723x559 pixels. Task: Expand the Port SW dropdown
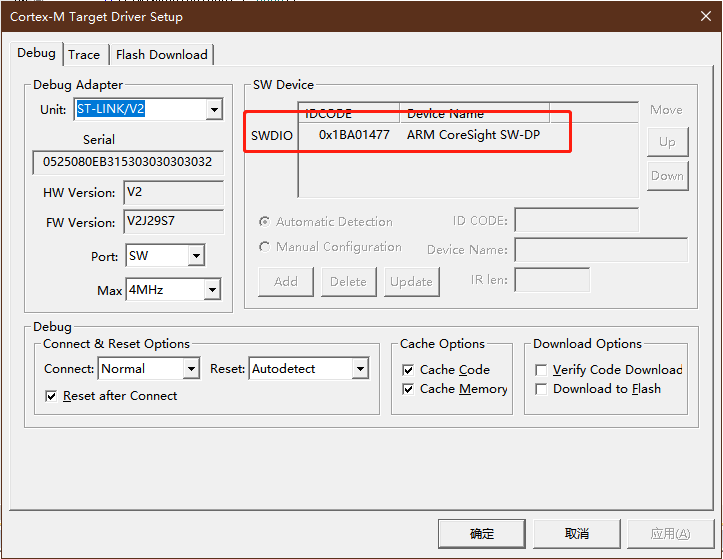click(x=196, y=256)
